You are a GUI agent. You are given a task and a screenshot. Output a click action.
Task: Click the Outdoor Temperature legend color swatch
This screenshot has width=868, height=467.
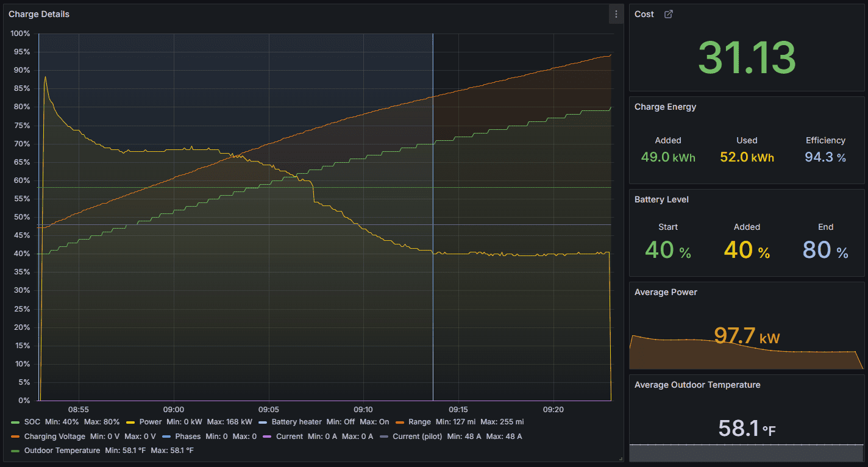16,451
